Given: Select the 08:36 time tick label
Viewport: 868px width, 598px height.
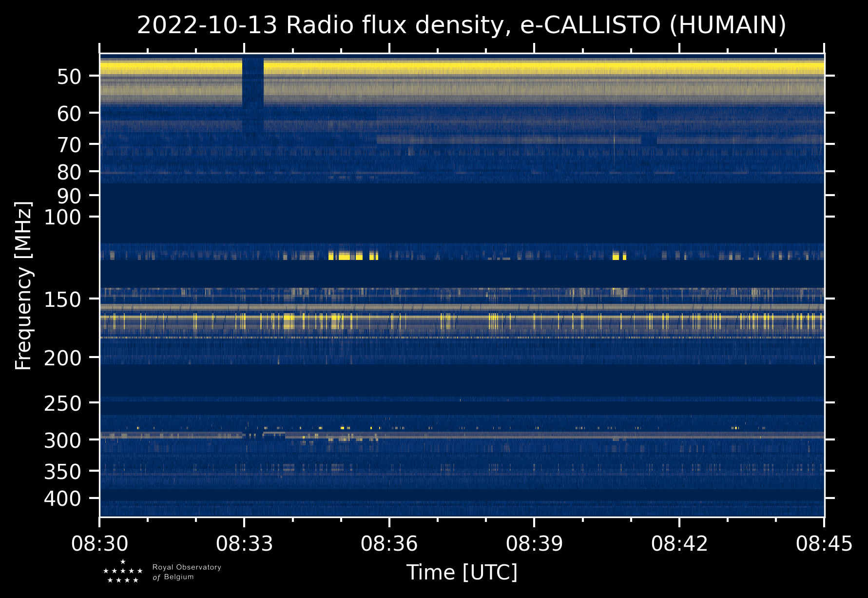Looking at the screenshot, I should (x=389, y=543).
